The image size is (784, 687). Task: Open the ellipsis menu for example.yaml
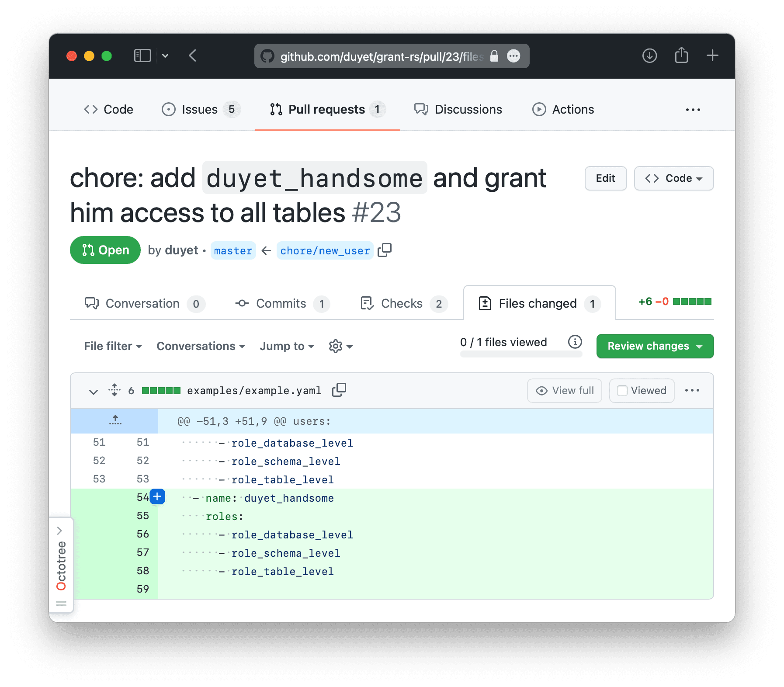tap(692, 390)
